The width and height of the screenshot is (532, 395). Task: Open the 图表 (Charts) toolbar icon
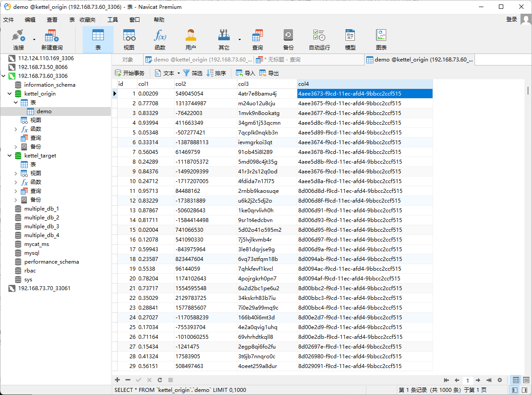pos(381,39)
